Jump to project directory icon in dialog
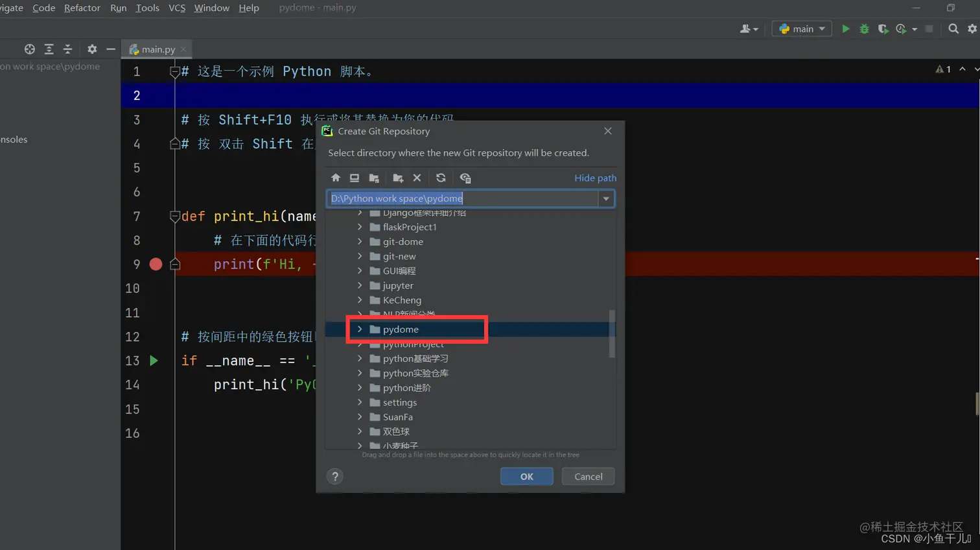 tap(374, 178)
